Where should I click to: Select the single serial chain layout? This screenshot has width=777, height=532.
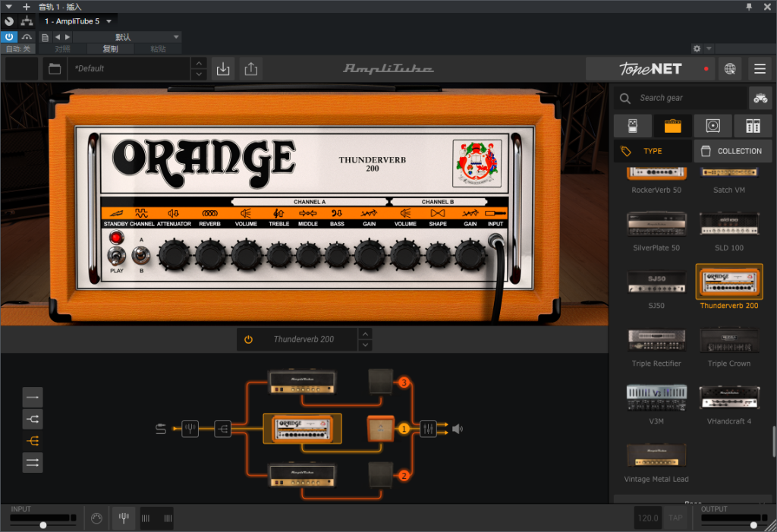33,397
